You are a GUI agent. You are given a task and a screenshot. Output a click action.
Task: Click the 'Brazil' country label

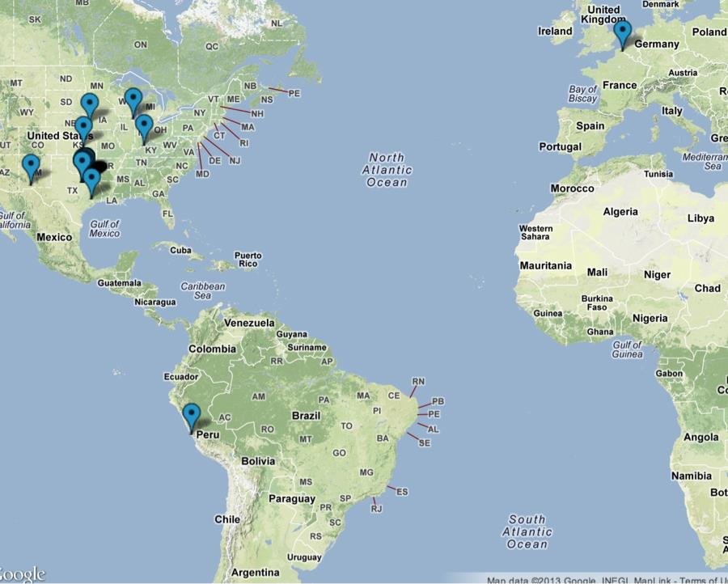(306, 416)
